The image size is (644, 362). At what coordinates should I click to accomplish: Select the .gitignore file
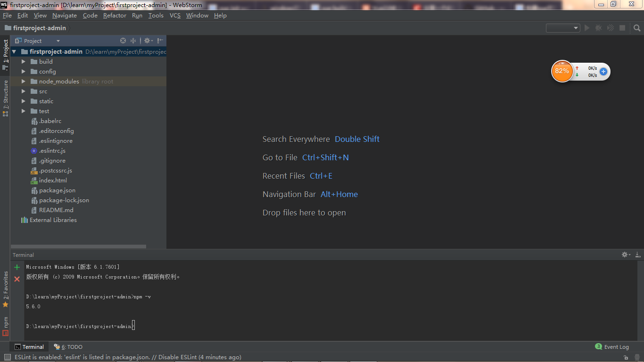[48, 161]
